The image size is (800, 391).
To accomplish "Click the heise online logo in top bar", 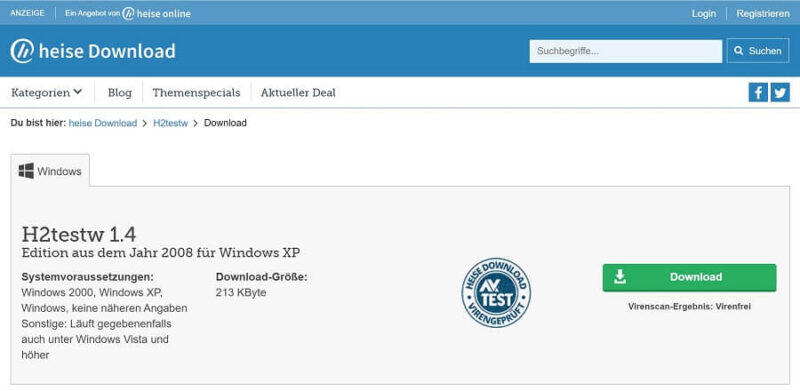I will (157, 14).
